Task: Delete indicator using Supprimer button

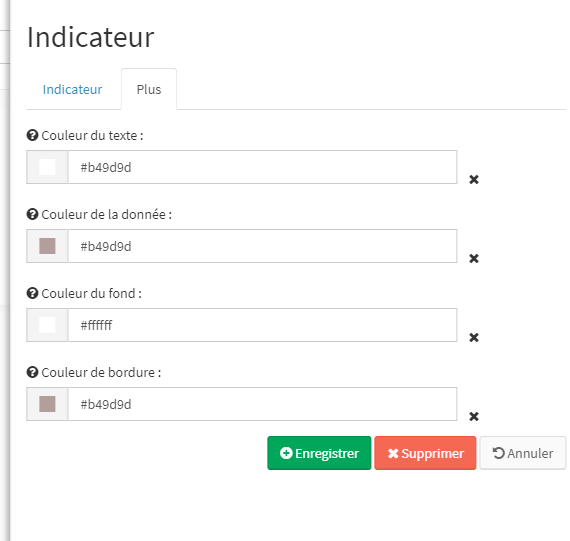Action: (x=425, y=453)
